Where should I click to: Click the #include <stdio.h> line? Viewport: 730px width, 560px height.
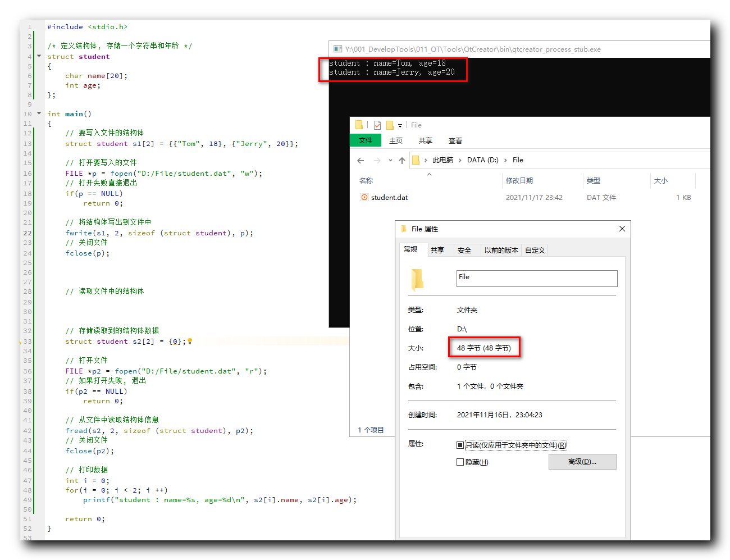click(x=88, y=26)
